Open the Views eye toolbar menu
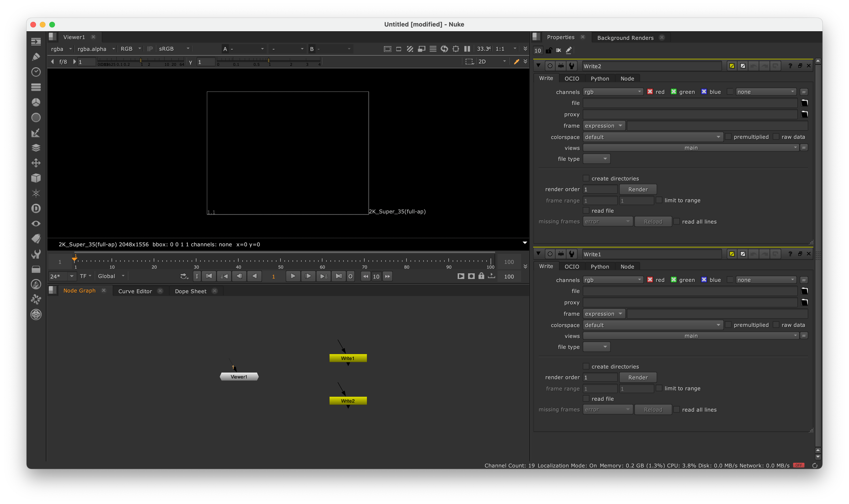 (36, 224)
